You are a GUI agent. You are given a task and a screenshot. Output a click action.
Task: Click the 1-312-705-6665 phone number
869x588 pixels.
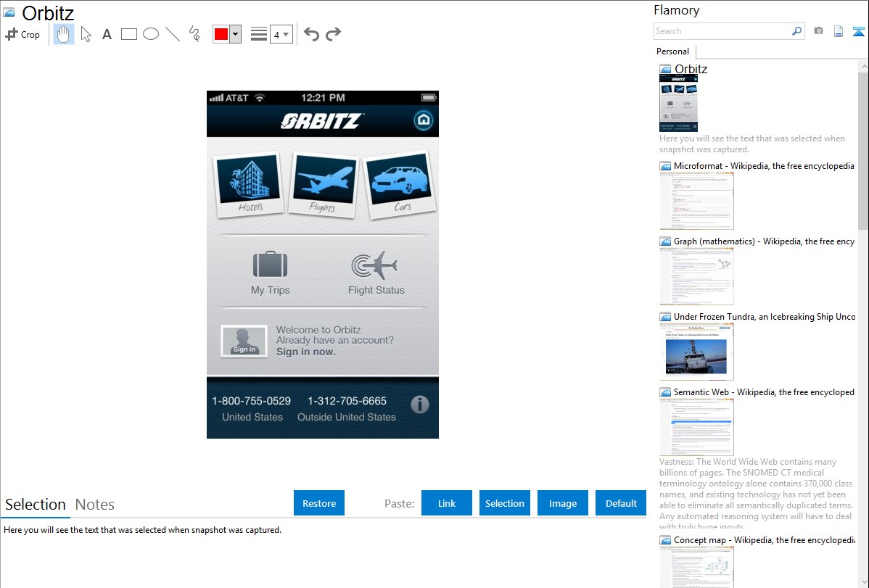click(347, 401)
